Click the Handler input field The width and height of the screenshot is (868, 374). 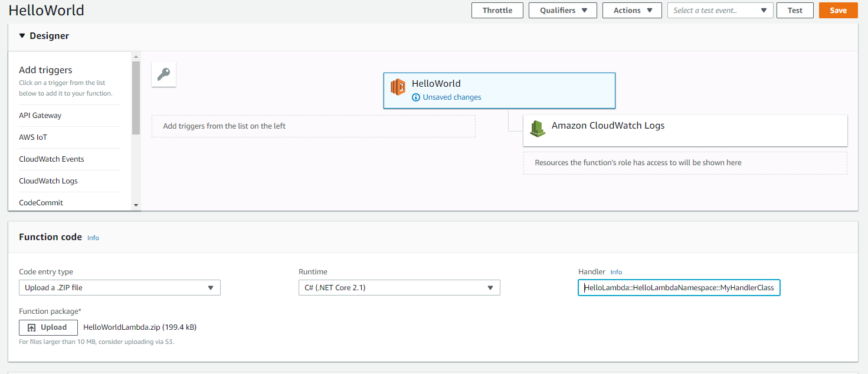[x=679, y=288]
